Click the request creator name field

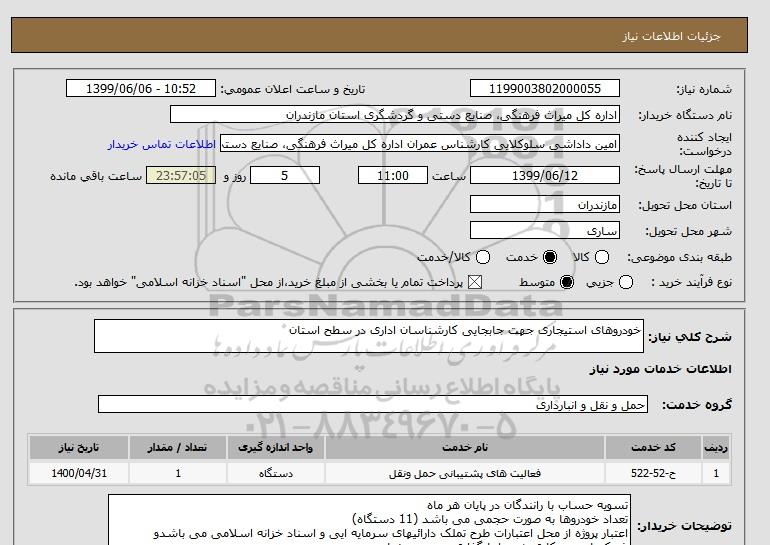pos(420,144)
